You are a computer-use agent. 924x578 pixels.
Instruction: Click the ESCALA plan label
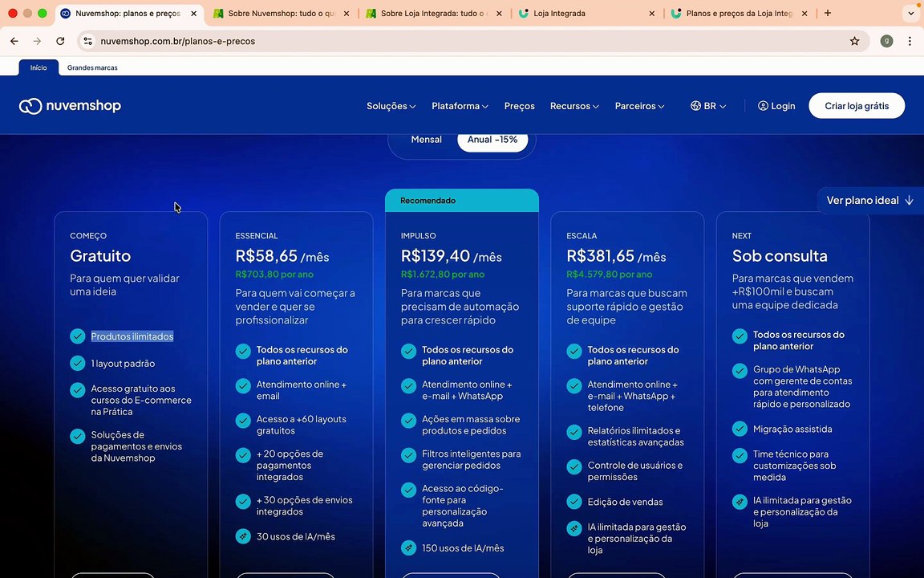582,236
